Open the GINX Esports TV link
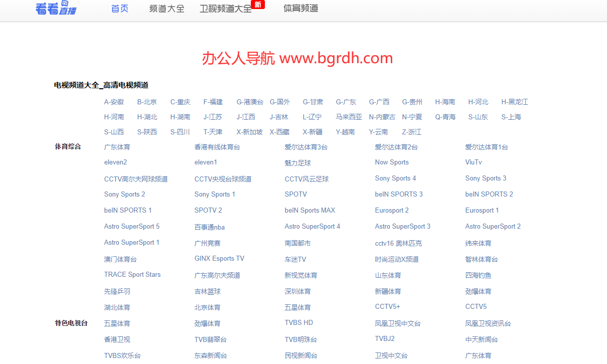Image resolution: width=607 pixels, height=364 pixels. click(x=219, y=258)
